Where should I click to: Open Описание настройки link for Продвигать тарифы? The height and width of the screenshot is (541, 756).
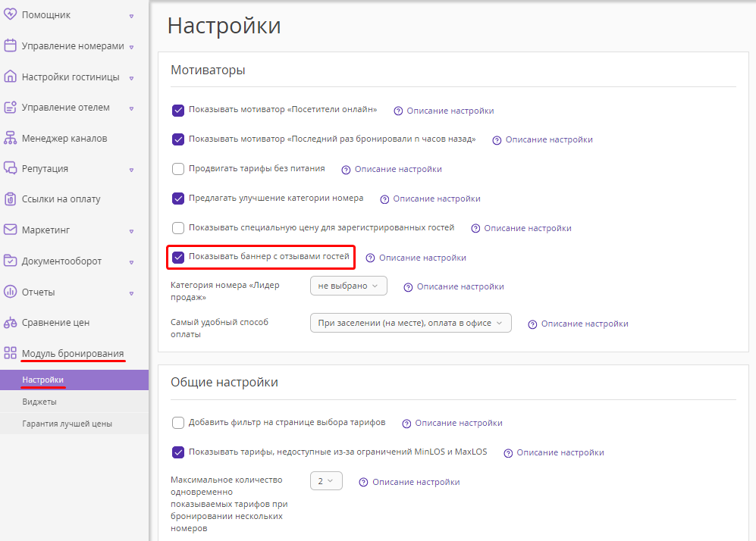[398, 169]
